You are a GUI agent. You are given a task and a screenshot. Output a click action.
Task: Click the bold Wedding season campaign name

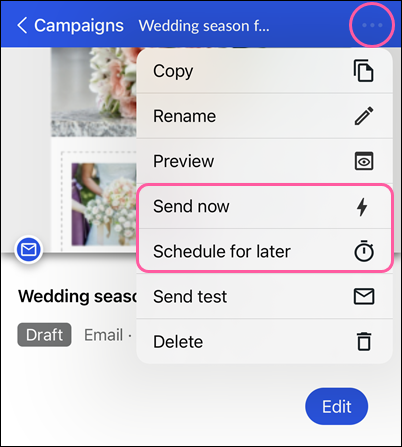77,296
